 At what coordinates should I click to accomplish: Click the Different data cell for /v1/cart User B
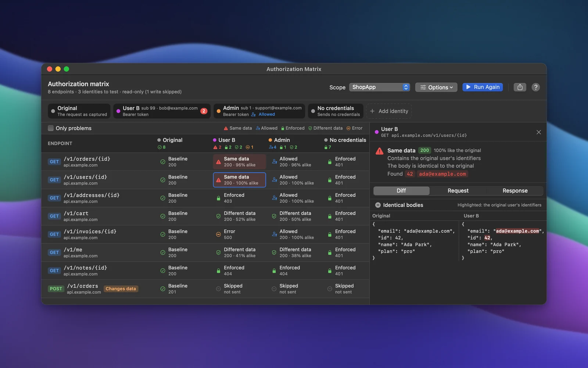pos(239,216)
